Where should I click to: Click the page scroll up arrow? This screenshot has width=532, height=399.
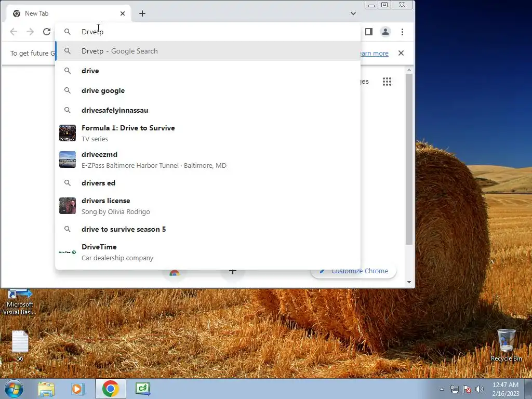(x=409, y=70)
